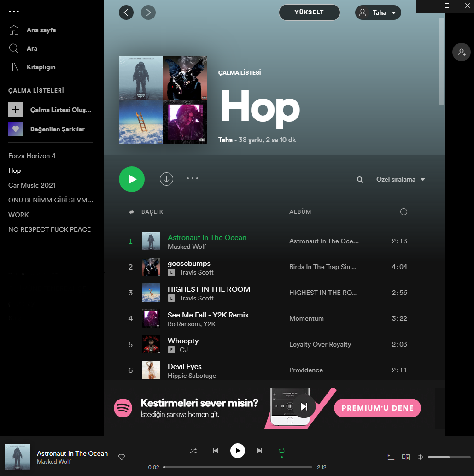The width and height of the screenshot is (474, 476).
Task: Sort by ALBÜM column header
Action: pos(300,212)
